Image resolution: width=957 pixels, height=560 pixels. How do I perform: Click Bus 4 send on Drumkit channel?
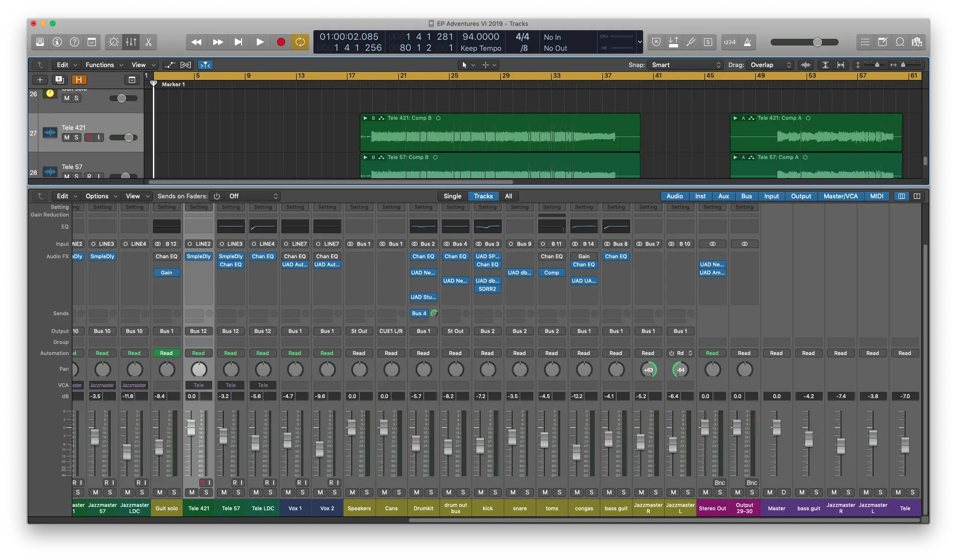[x=419, y=313]
